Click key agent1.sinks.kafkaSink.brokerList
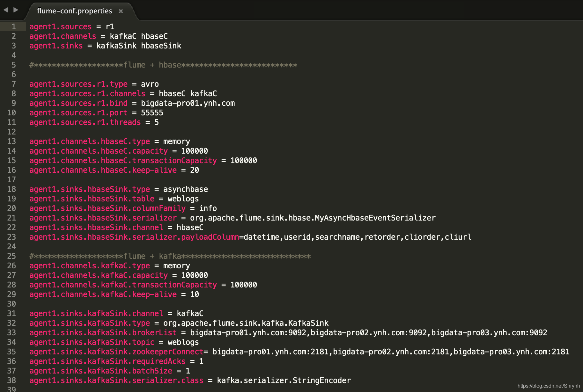Viewport: 583px width, 392px height. point(103,332)
